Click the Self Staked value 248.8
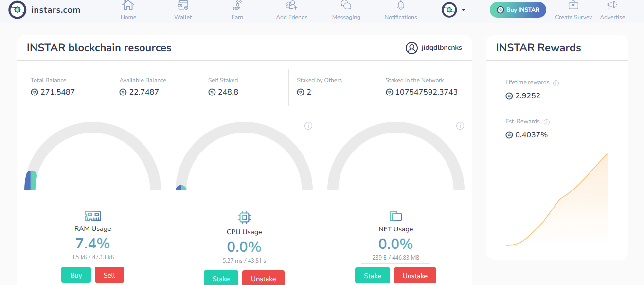644x285 pixels. [x=228, y=92]
